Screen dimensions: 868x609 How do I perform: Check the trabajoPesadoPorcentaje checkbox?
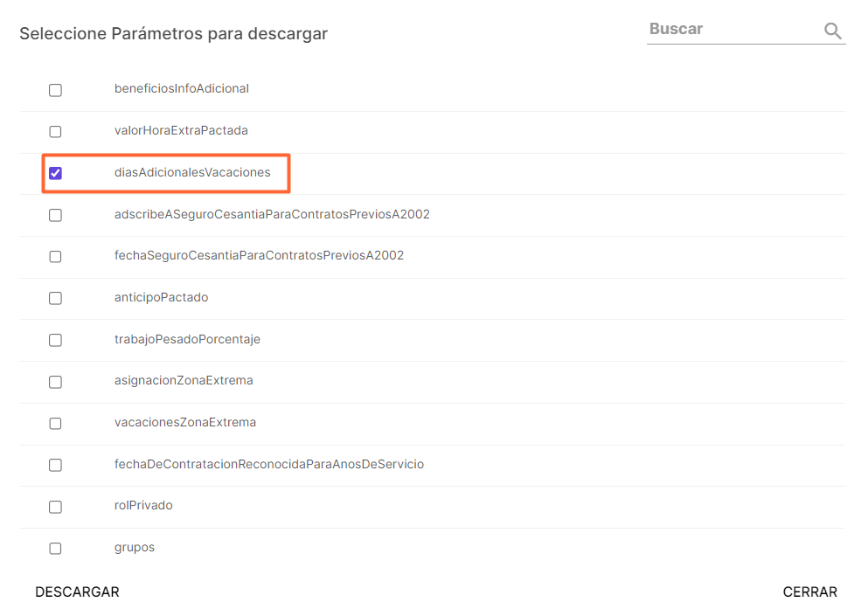(56, 340)
